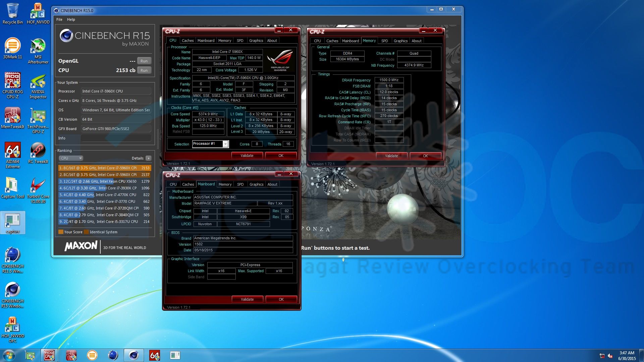644x362 pixels.
Task: Expand ranking Details arrow button
Action: pyautogui.click(x=149, y=158)
